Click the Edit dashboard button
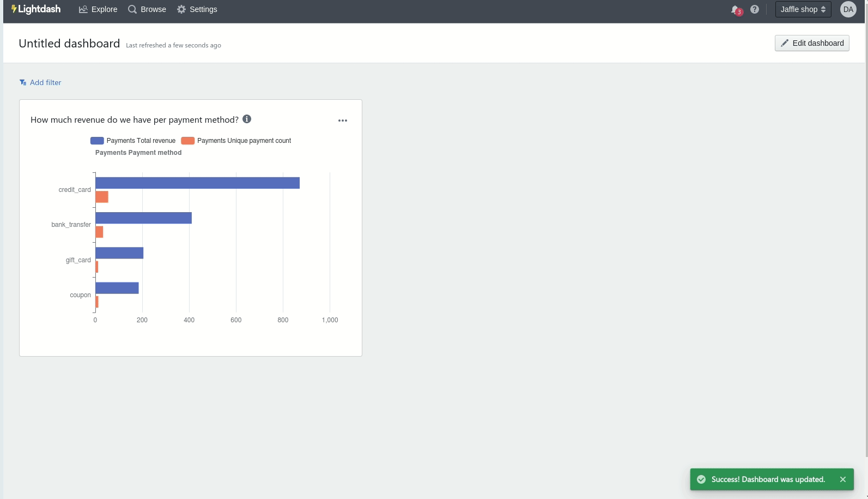 (x=812, y=43)
